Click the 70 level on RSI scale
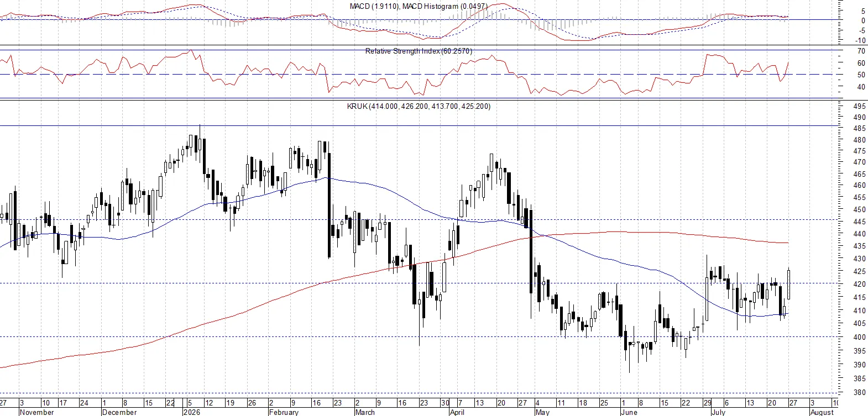 point(861,51)
